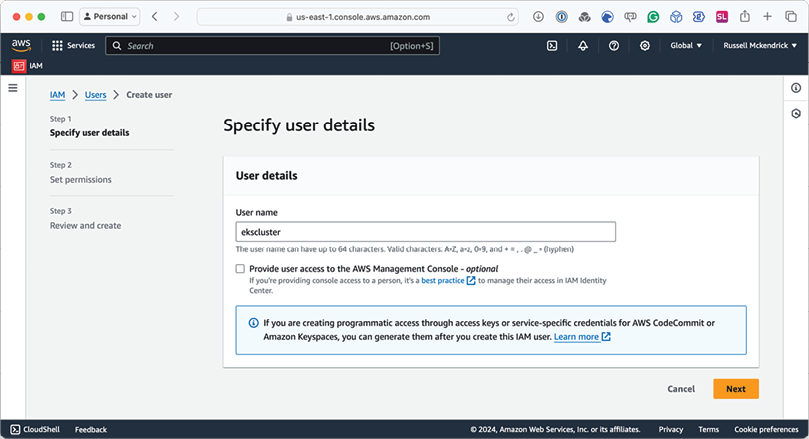Open the Services grid menu
The image size is (809, 439).
(x=73, y=46)
